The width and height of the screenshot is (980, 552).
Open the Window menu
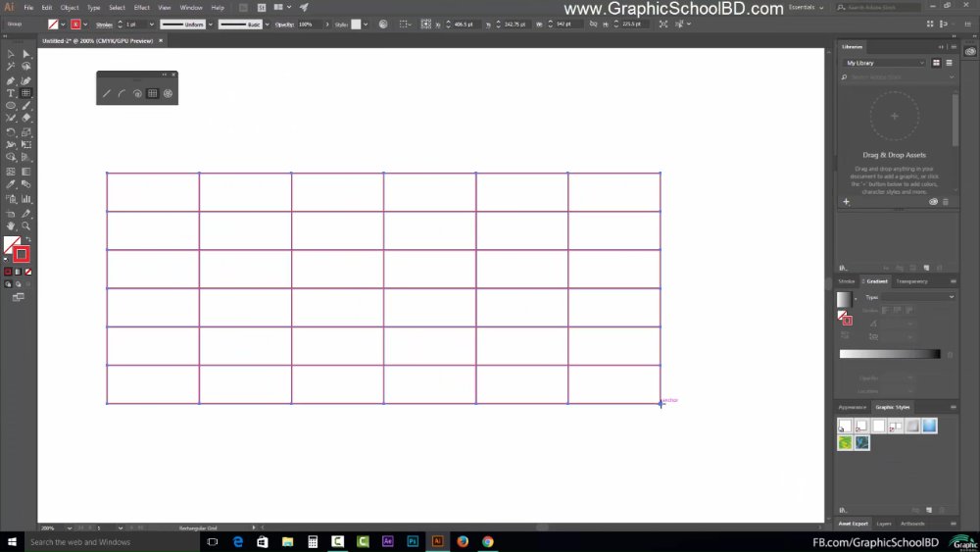[191, 8]
